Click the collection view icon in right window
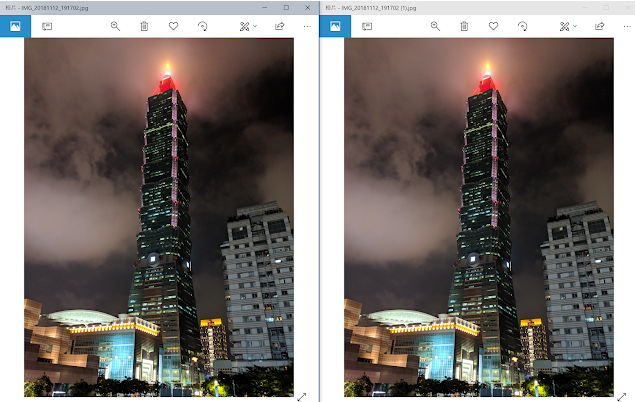The height and width of the screenshot is (402, 635). pos(335,26)
